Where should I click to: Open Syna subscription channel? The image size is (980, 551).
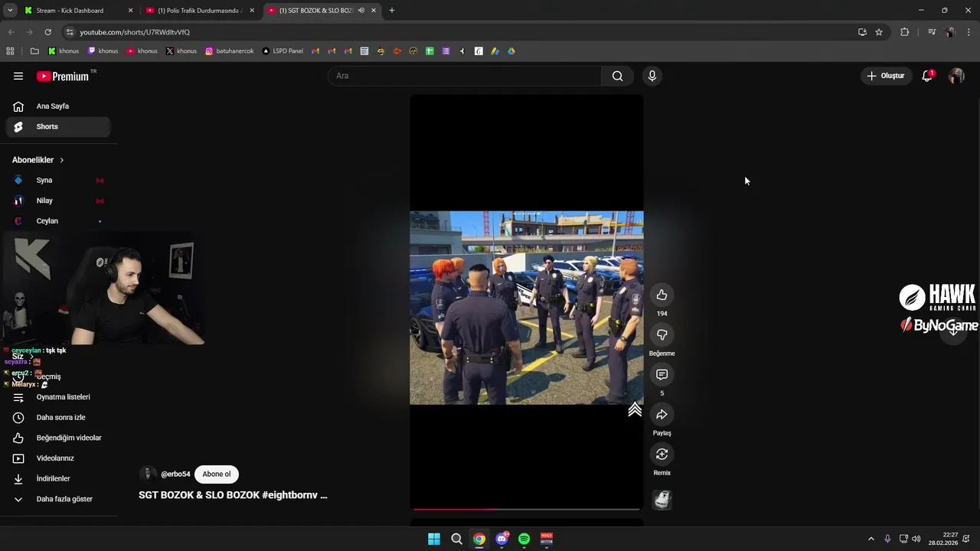coord(58,181)
